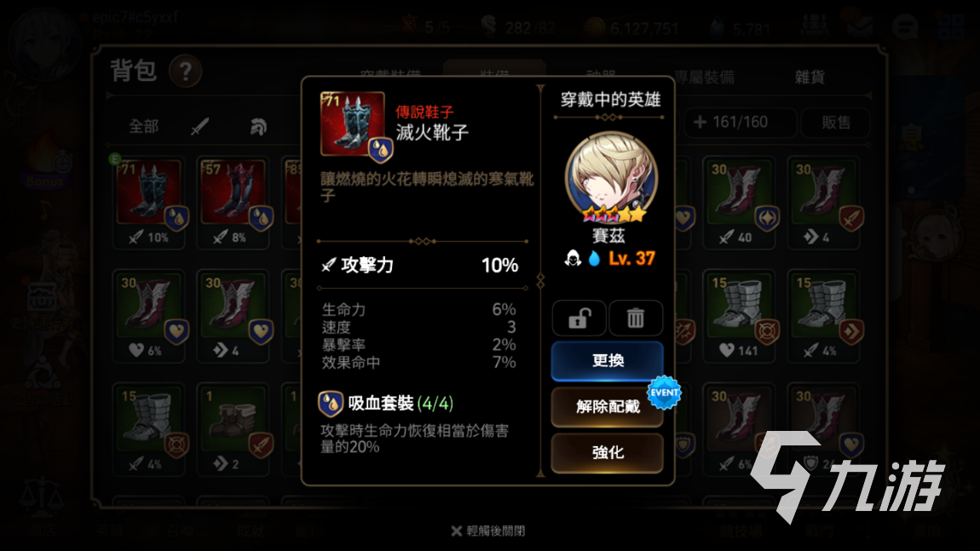The width and height of the screenshot is (980, 551).
Task: Click the 吸血套裝 set bonus icon
Action: click(x=331, y=404)
